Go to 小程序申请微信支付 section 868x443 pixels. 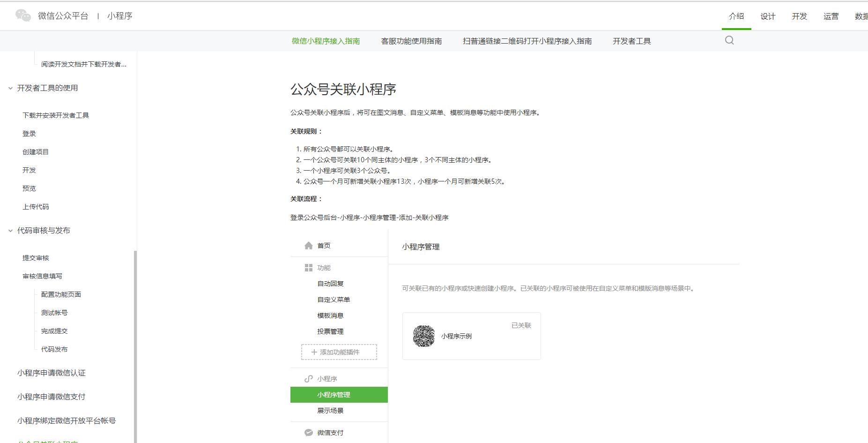52,397
